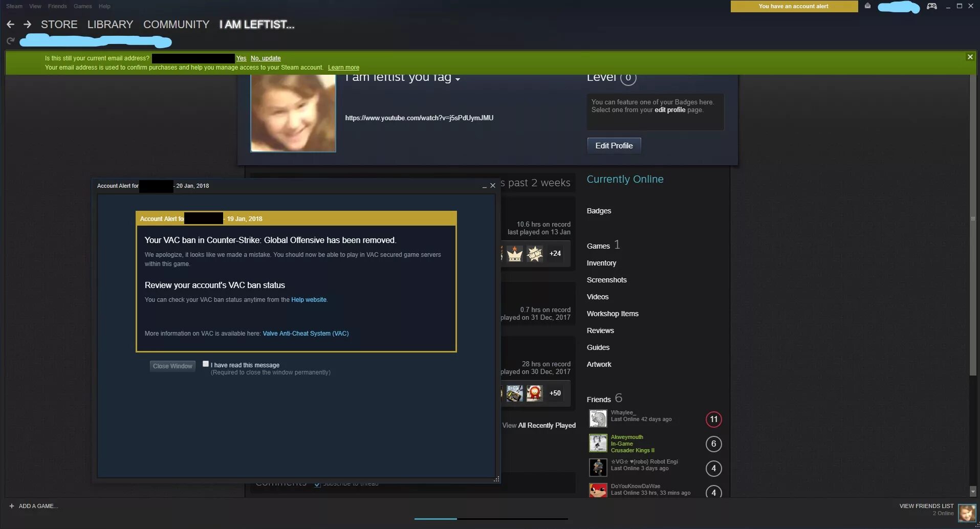Click the alert window resize grip
The image size is (980, 529).
click(x=496, y=479)
